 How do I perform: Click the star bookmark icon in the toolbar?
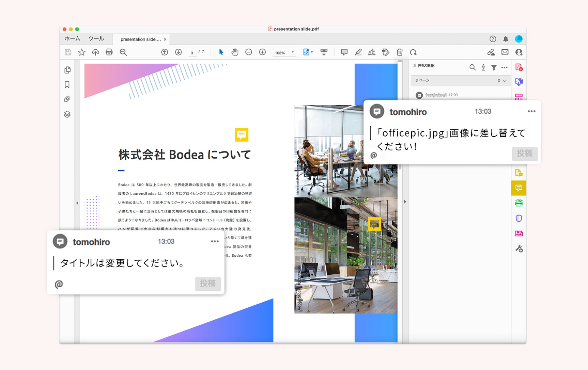[82, 52]
